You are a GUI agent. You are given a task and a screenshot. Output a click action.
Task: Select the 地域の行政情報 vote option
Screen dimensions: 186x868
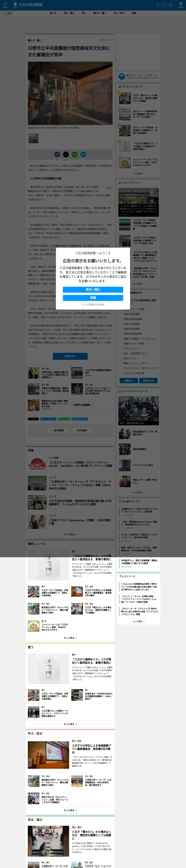131,329
